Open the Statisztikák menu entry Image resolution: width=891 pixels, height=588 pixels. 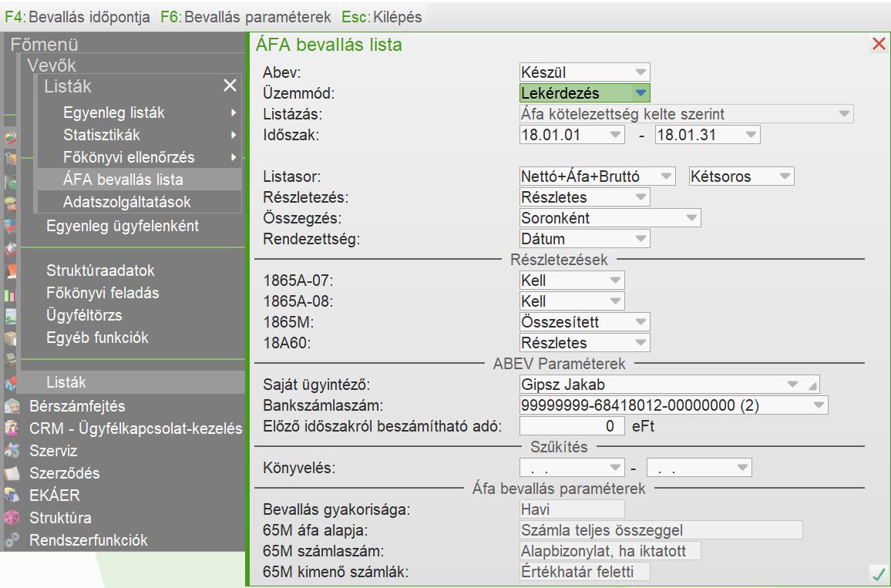[x=102, y=135]
